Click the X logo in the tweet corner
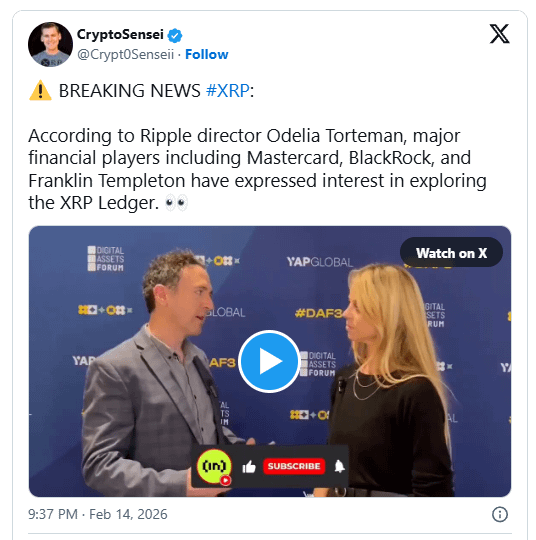Viewport: 536px width, 540px height. (x=499, y=34)
